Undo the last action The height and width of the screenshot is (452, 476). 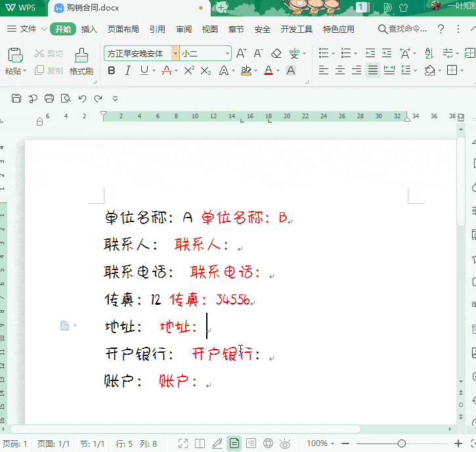(x=82, y=99)
